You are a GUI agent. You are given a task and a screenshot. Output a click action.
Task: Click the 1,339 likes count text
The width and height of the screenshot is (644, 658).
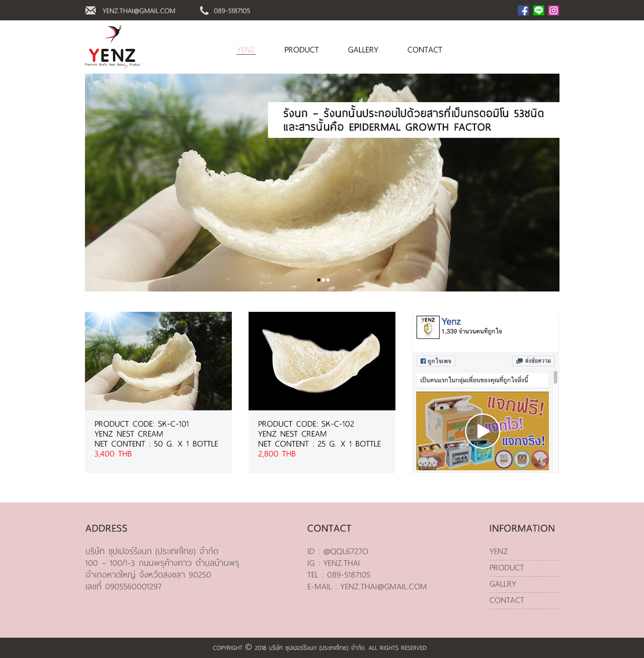tap(471, 331)
